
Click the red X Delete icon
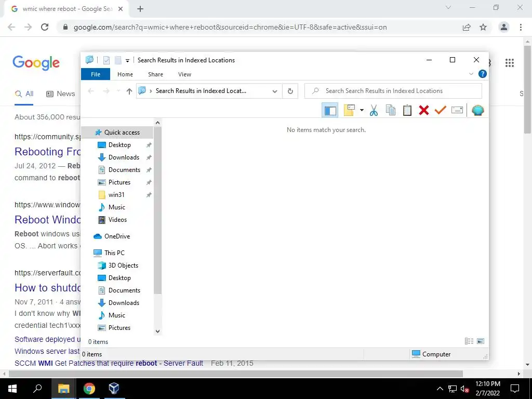coord(424,110)
